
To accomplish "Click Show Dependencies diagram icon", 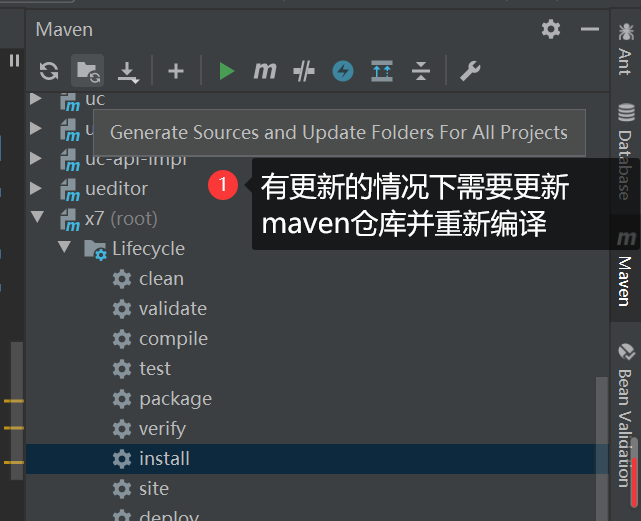I will (x=382, y=71).
